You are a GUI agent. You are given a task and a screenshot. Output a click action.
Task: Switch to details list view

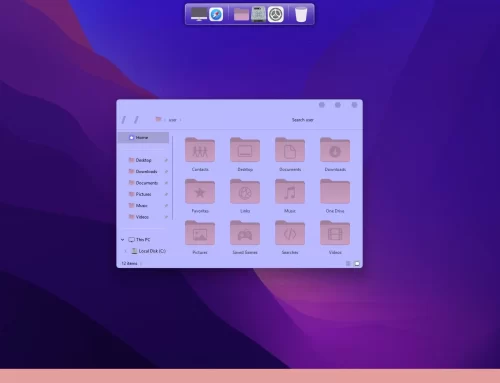pos(348,263)
